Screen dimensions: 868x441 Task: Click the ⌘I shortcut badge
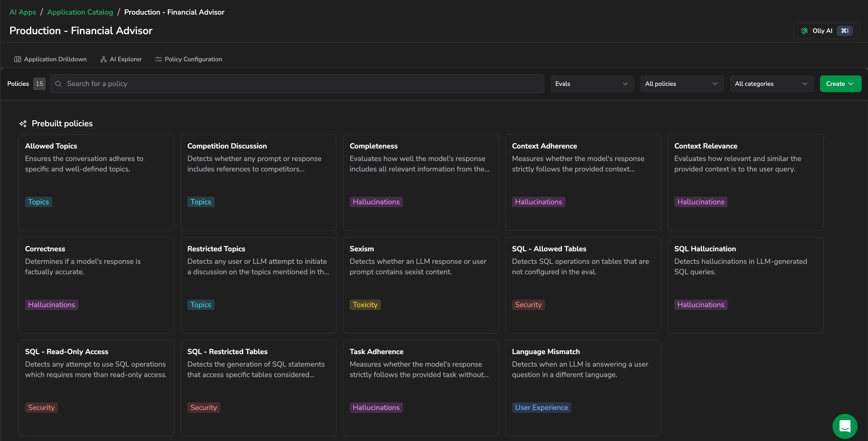click(845, 31)
